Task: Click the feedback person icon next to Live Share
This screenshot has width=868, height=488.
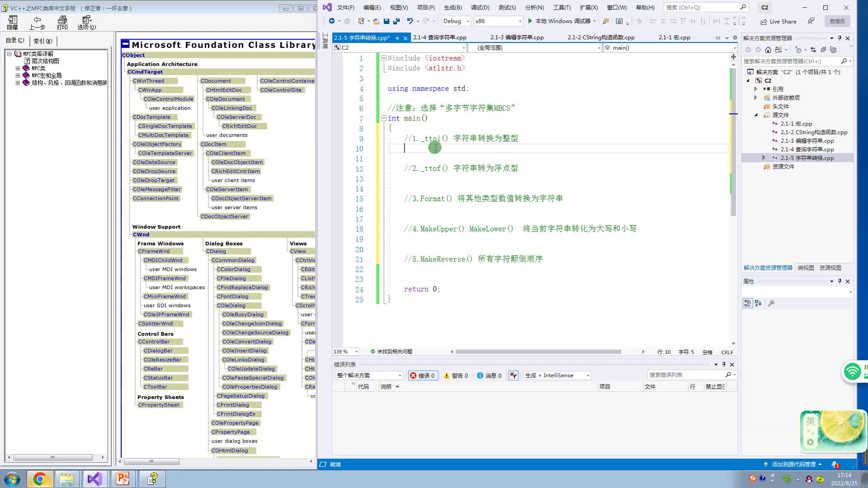Action: click(x=811, y=21)
